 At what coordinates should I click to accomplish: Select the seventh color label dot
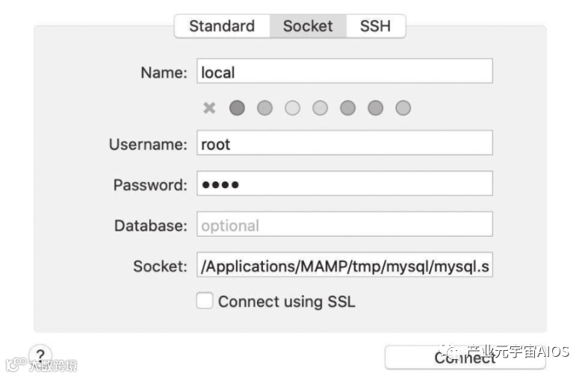click(x=403, y=108)
